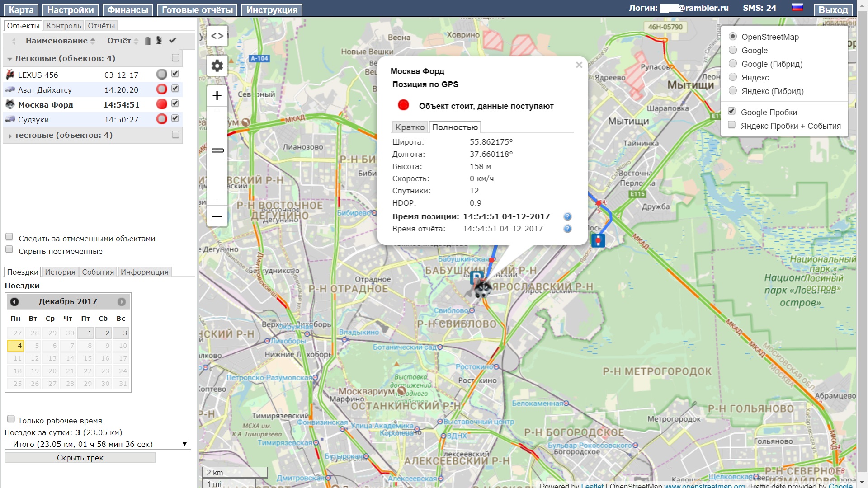
Task: Open the Инструкция menu
Action: (272, 10)
